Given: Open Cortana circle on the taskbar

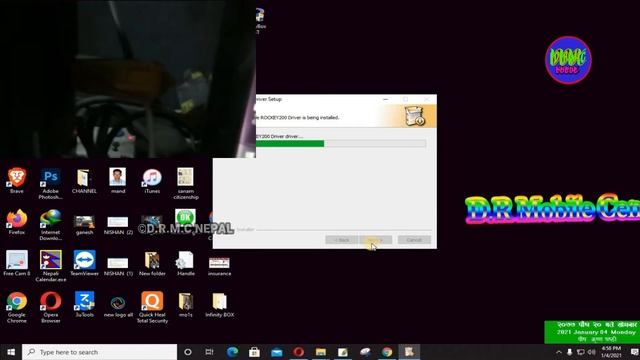Looking at the screenshot, I should pos(188,352).
